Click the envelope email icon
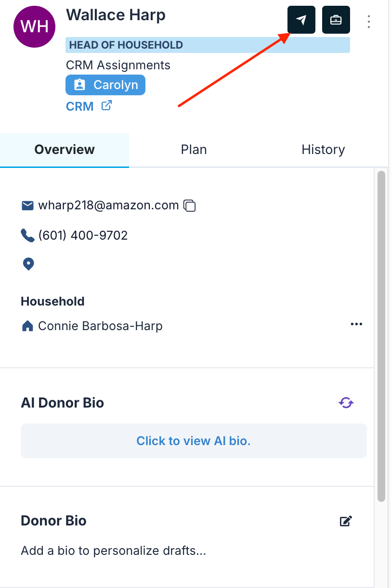Image resolution: width=391 pixels, height=588 pixels. 27,206
